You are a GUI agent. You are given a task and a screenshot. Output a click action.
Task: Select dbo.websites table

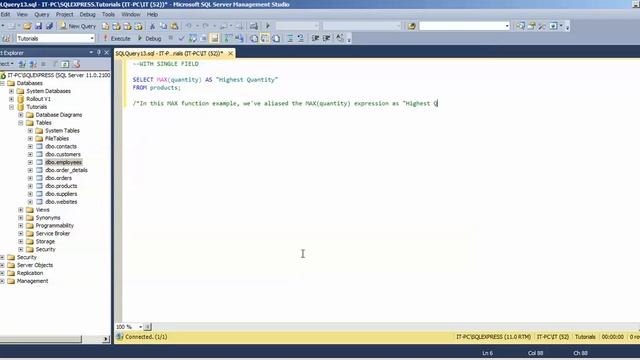coord(61,202)
